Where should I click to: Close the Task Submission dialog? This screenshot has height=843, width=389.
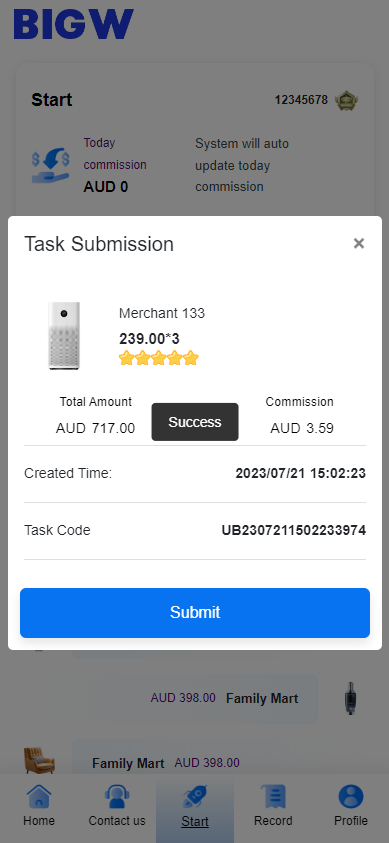coord(359,244)
